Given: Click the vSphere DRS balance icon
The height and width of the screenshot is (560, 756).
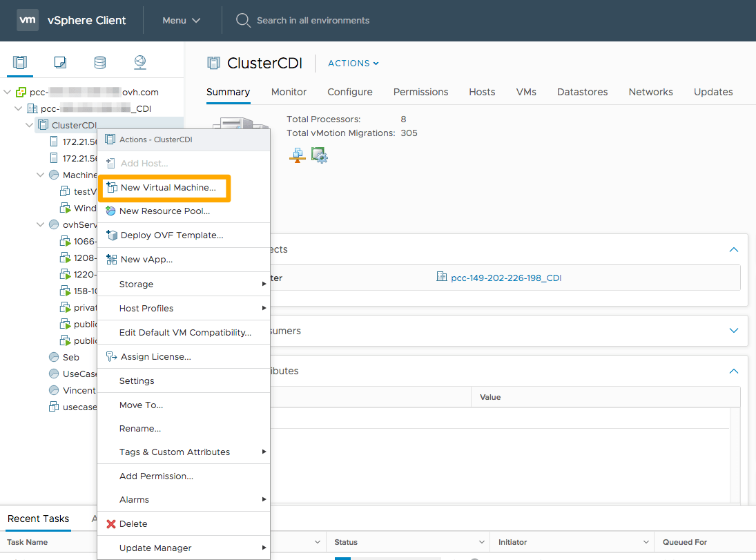Looking at the screenshot, I should click(298, 155).
